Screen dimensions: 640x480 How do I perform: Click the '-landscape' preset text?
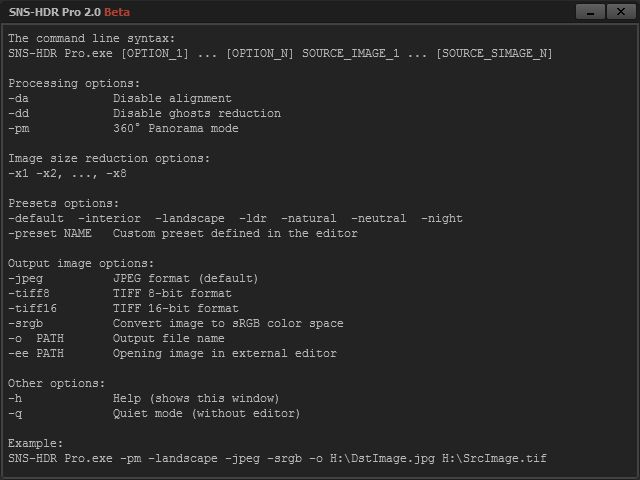[190, 218]
